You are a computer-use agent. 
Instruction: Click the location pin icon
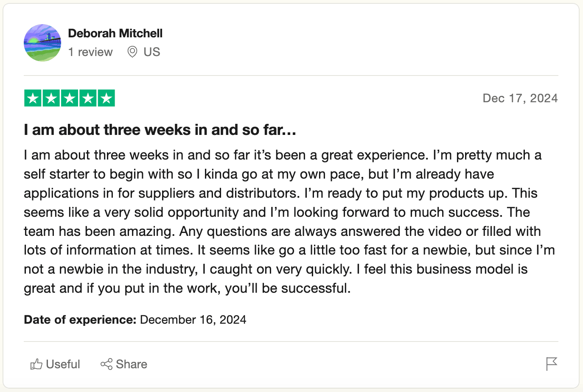[132, 52]
